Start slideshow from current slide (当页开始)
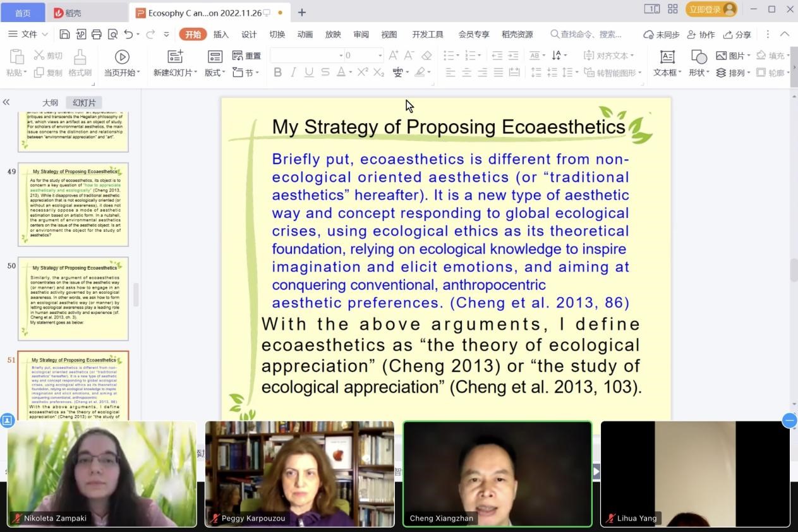 coord(122,63)
